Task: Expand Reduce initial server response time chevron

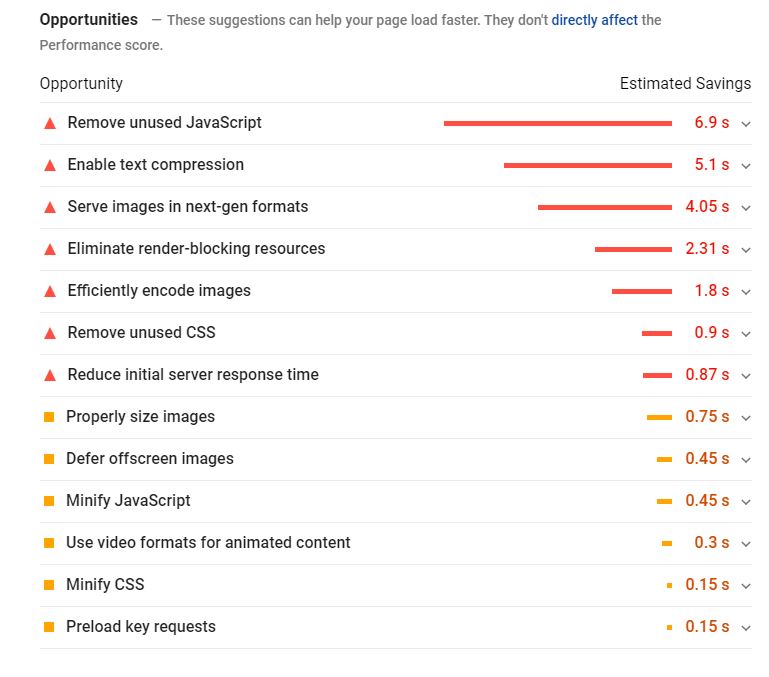Action: tap(746, 376)
